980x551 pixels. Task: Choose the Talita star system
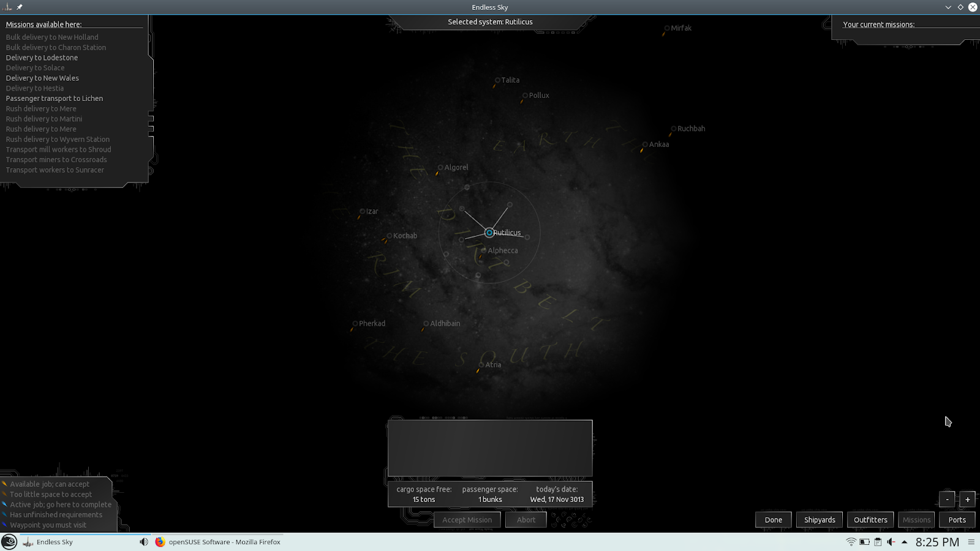pos(497,80)
